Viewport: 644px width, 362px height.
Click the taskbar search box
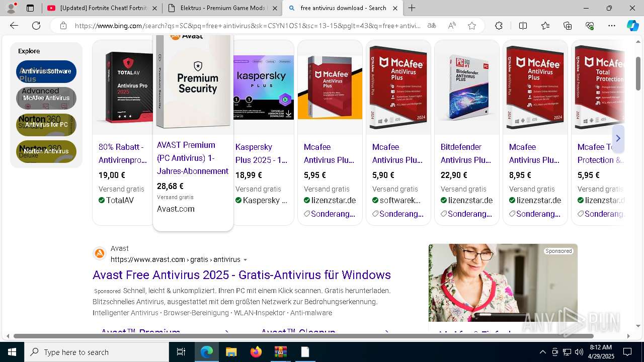coord(97,352)
